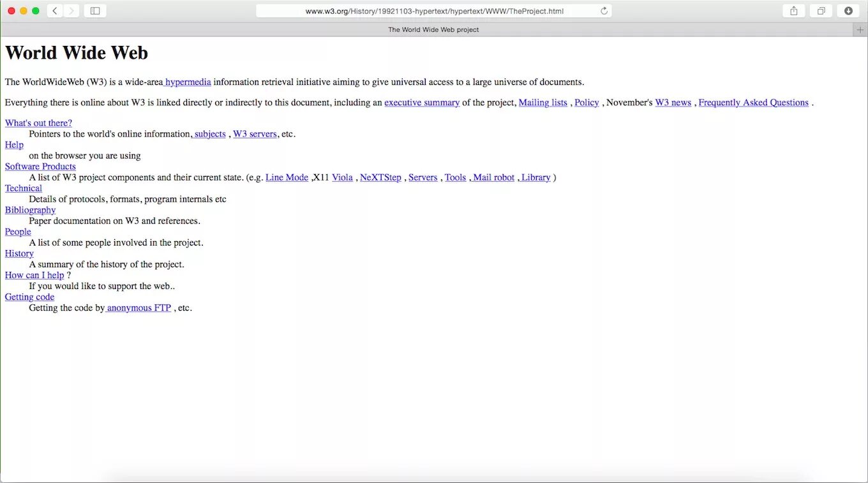Viewport: 868px width, 483px height.
Task: Show the Safari sidebar
Action: (95, 11)
